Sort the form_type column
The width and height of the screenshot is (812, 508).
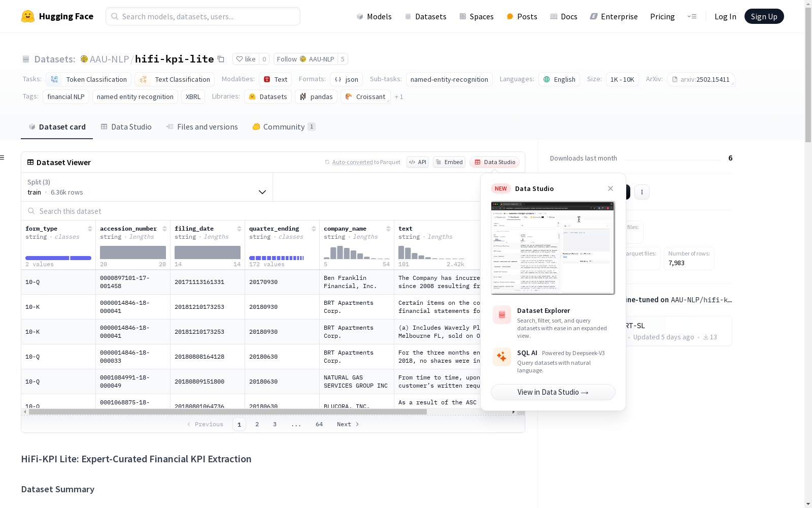[90, 229]
